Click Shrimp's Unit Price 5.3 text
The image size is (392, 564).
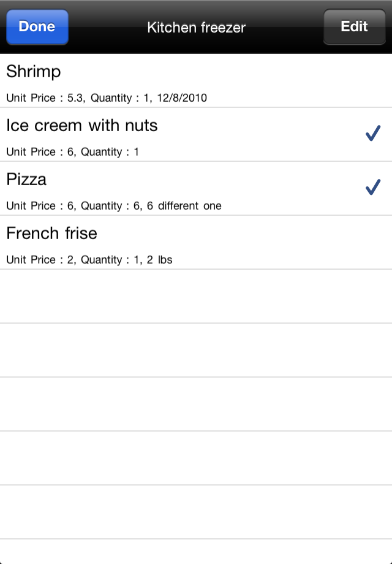[x=46, y=98]
